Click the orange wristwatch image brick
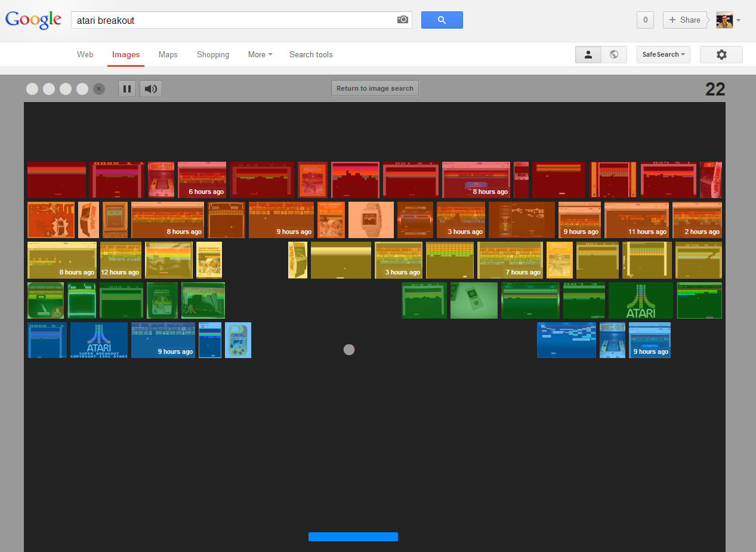This screenshot has height=552, width=756. 371,220
